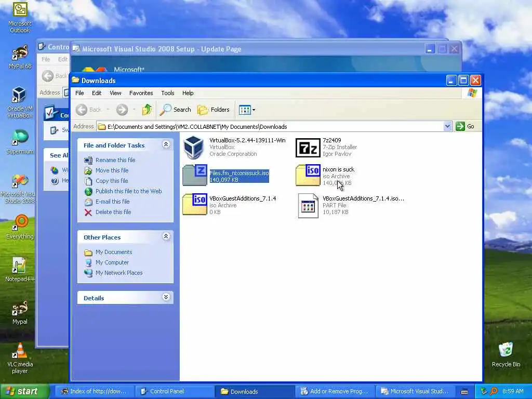Open the Views dropdown button

(x=247, y=110)
